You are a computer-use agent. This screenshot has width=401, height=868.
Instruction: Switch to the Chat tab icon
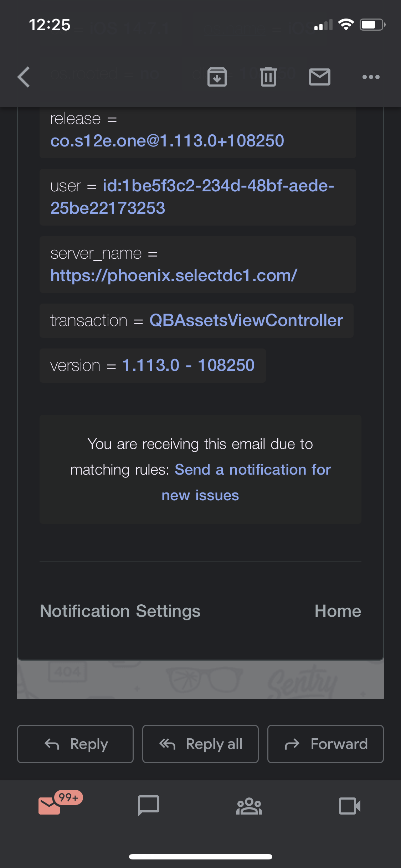pyautogui.click(x=149, y=806)
